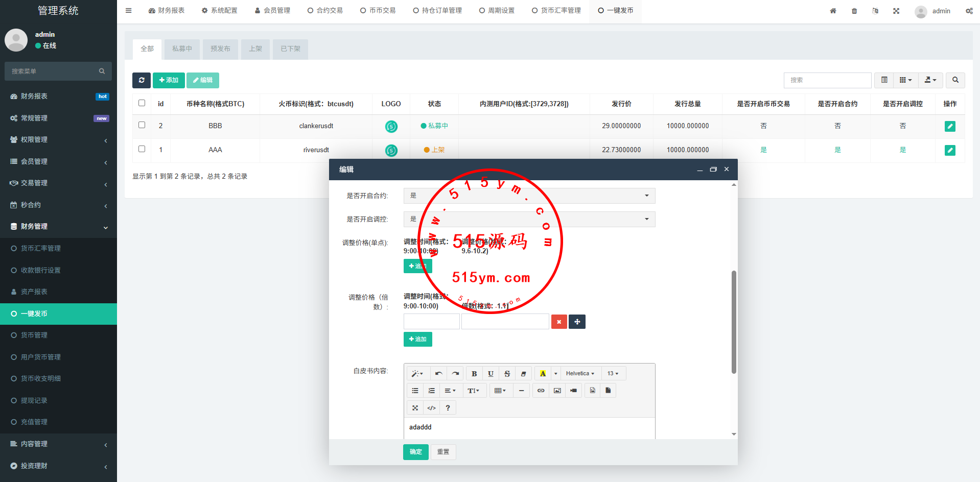The width and height of the screenshot is (980, 482).
Task: Open the Helvetica font family dropdown
Action: click(580, 374)
